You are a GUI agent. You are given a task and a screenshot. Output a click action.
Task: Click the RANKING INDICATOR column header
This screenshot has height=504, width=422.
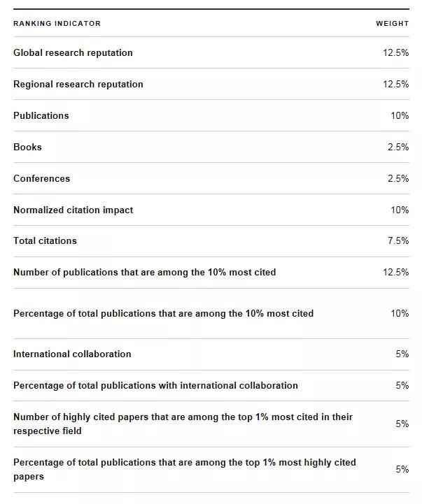(57, 24)
